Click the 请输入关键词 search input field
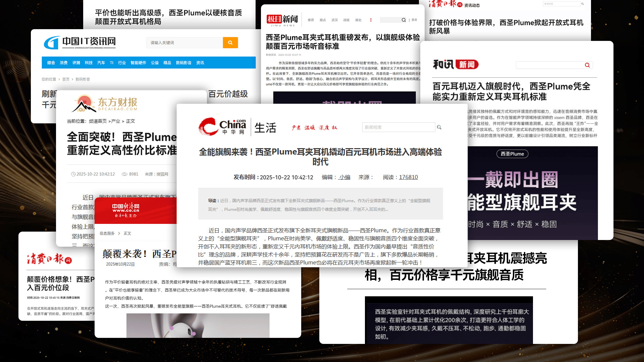This screenshot has width=644, height=362. tap(184, 43)
